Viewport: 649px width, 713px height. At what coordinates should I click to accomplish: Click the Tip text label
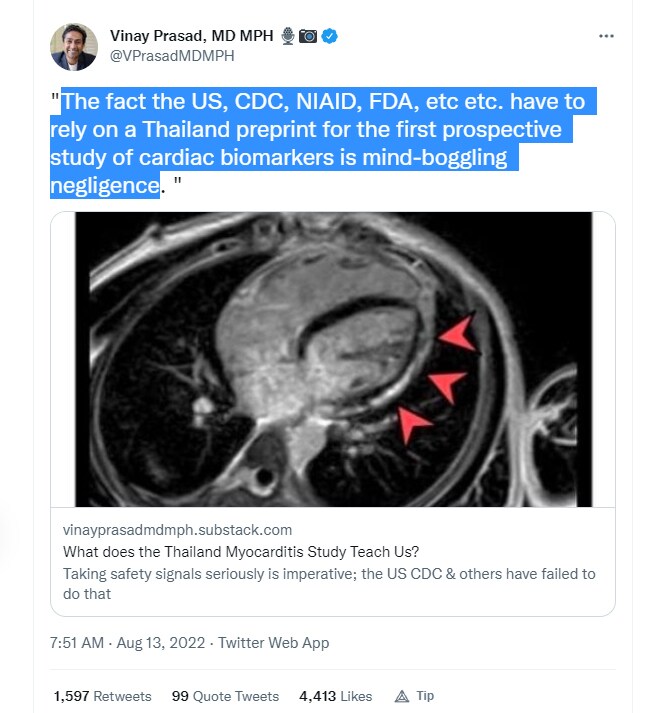click(x=425, y=696)
